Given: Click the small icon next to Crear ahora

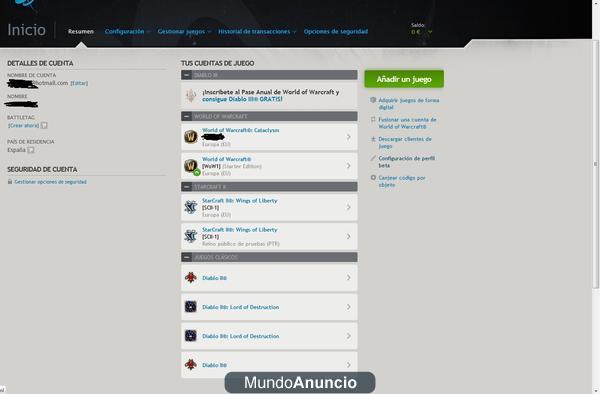Looking at the screenshot, I should click(44, 125).
